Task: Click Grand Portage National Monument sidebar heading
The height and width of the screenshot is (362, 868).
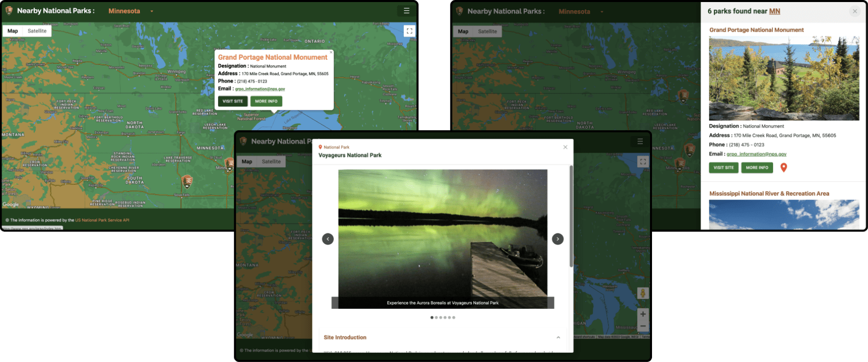Action: [756, 30]
